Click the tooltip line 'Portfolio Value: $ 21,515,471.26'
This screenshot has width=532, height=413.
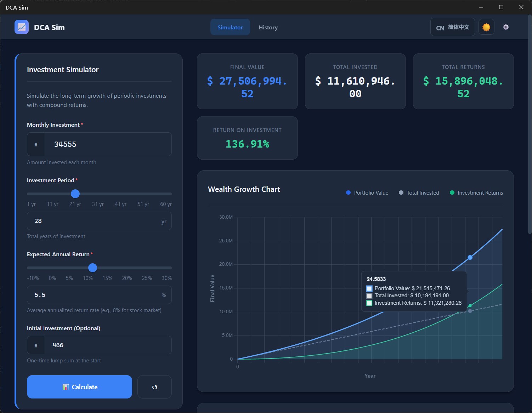click(412, 288)
